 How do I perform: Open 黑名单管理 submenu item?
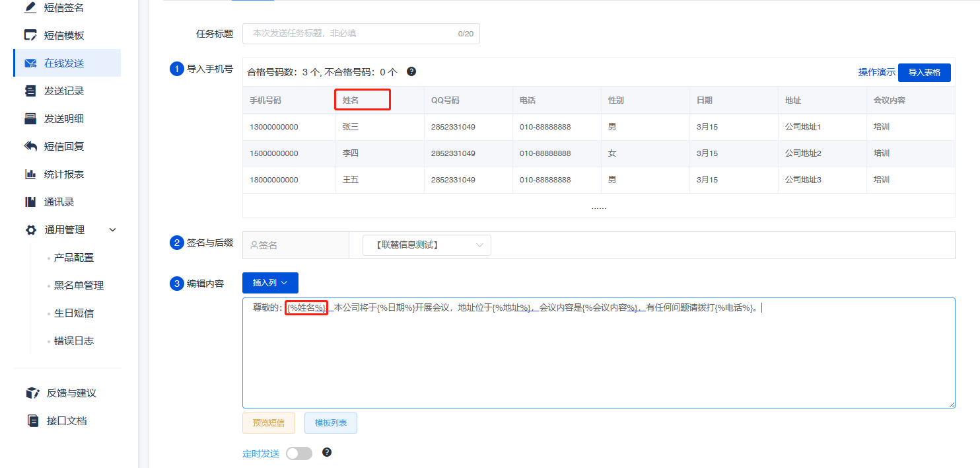pos(79,286)
